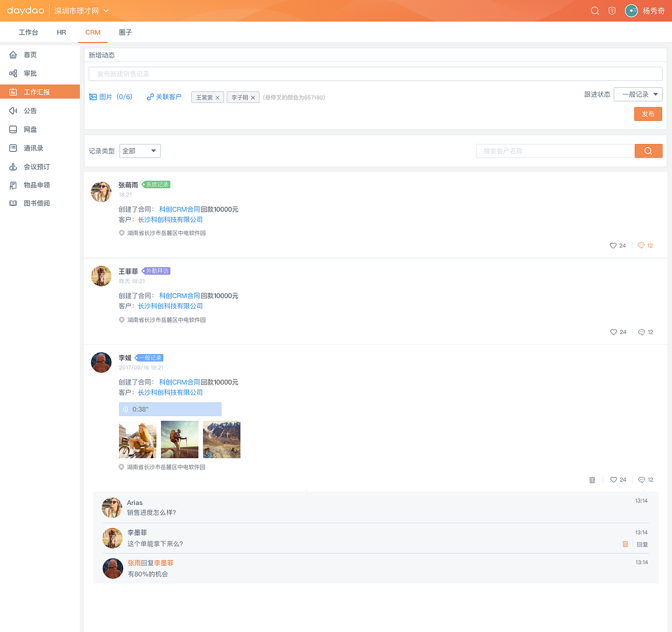Click the orange customer search button
Image resolution: width=672 pixels, height=632 pixels.
pos(648,151)
